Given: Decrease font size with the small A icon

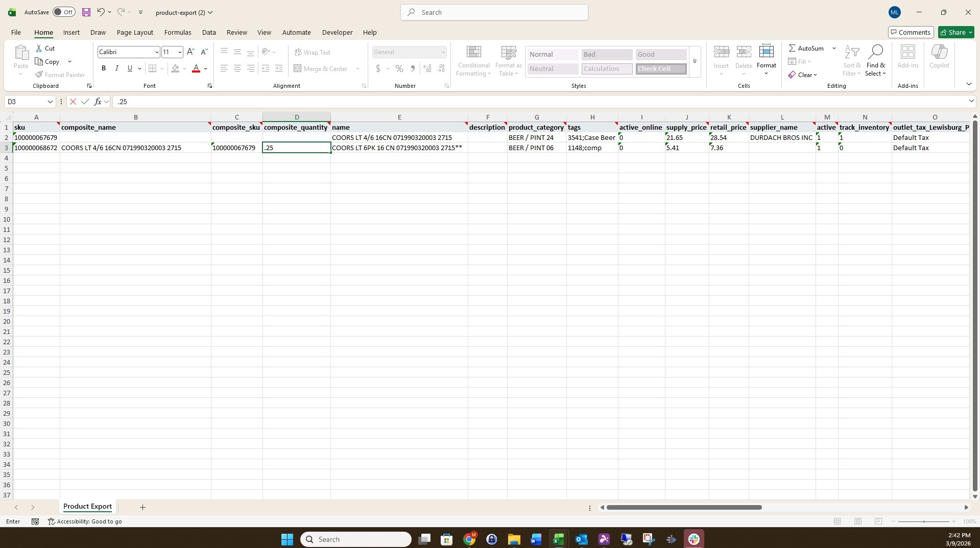Looking at the screenshot, I should [x=204, y=52].
